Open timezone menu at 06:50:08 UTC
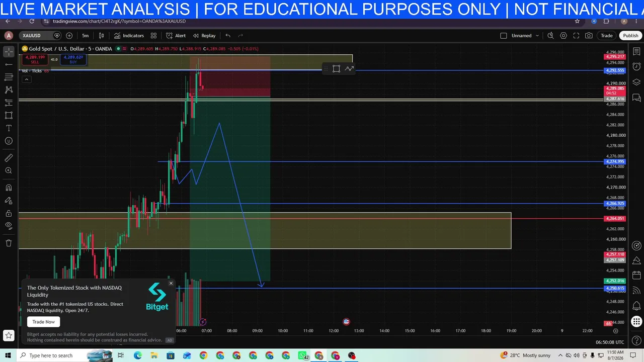 tap(610, 342)
